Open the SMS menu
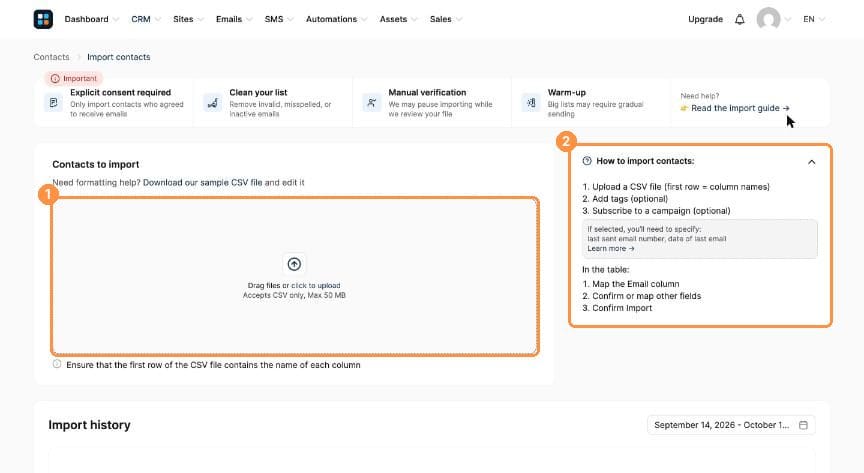The image size is (864, 473). click(x=278, y=19)
